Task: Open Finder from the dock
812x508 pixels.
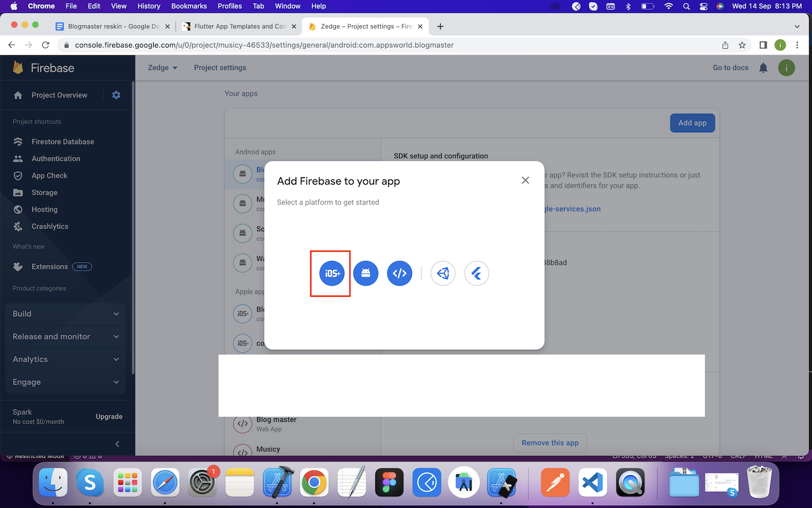Action: coord(53,482)
